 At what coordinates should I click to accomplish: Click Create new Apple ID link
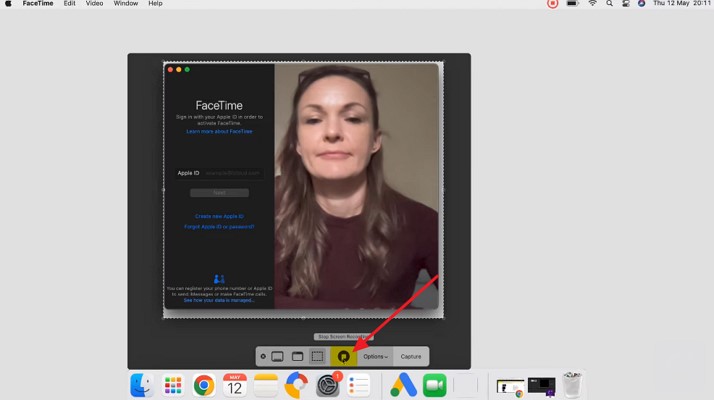219,216
